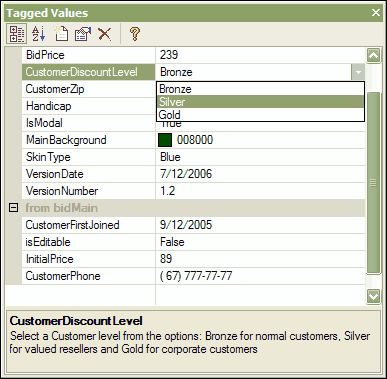Click the phone value ( 67) 777-77-77
This screenshot has height=379, width=387.
coord(196,276)
